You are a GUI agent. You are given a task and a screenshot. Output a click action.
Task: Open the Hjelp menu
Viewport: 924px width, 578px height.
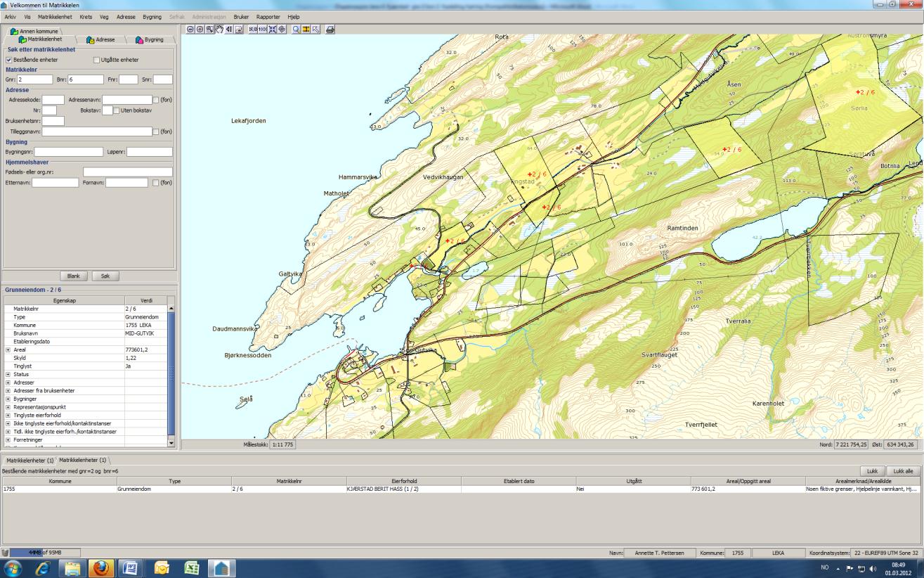point(294,16)
